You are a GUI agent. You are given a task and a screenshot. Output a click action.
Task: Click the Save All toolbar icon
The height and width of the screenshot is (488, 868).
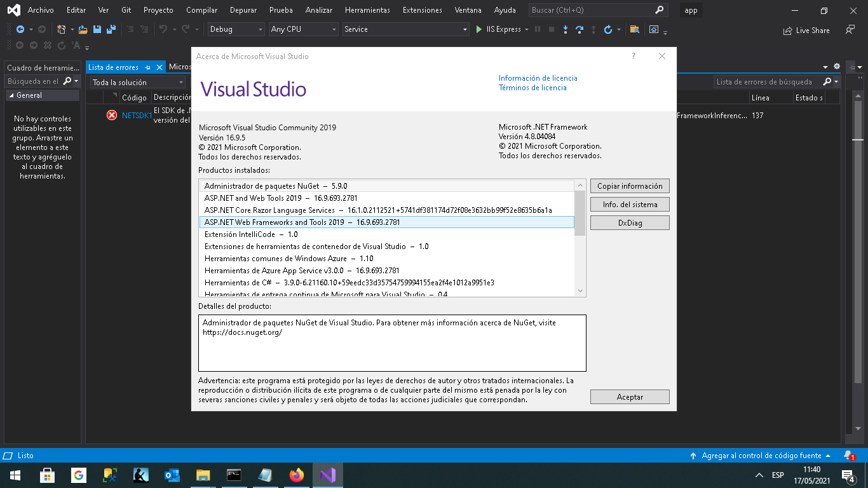click(x=111, y=29)
